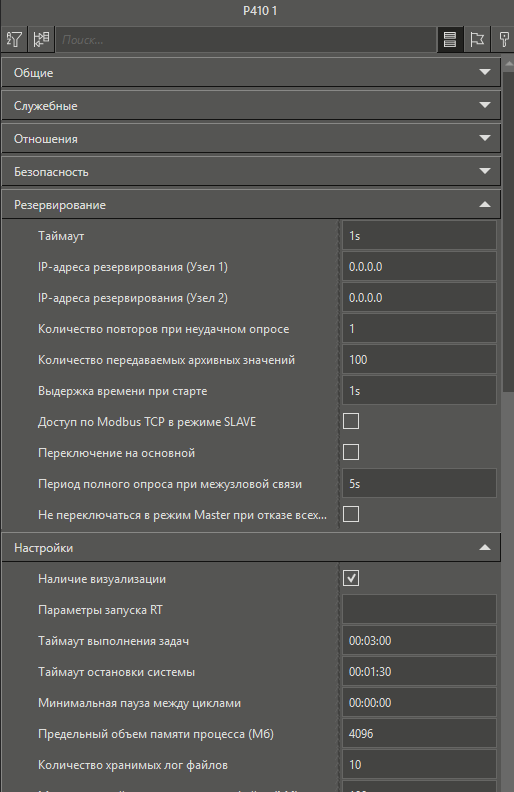514x792 pixels.
Task: Focus the Поиск search field
Action: (246, 40)
